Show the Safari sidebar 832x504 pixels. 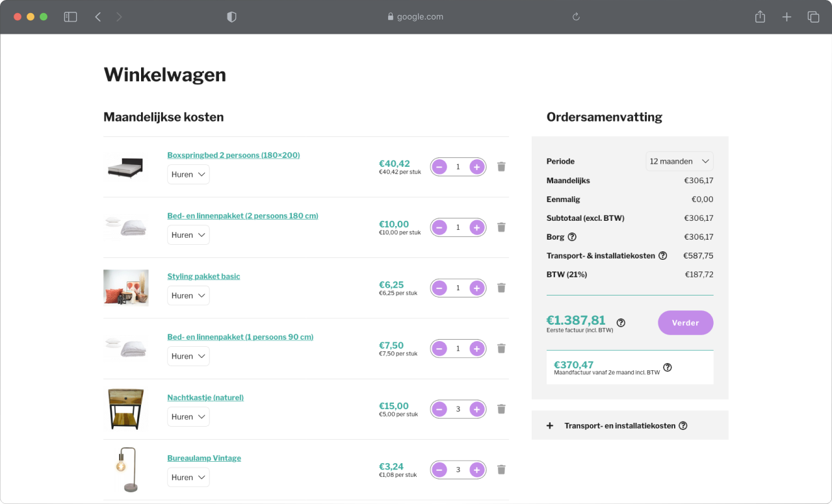click(70, 17)
